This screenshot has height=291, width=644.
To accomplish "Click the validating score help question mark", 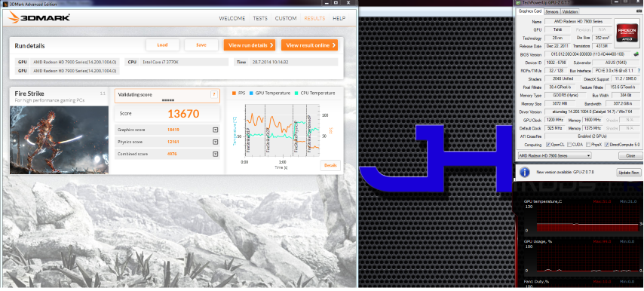I will (x=214, y=94).
